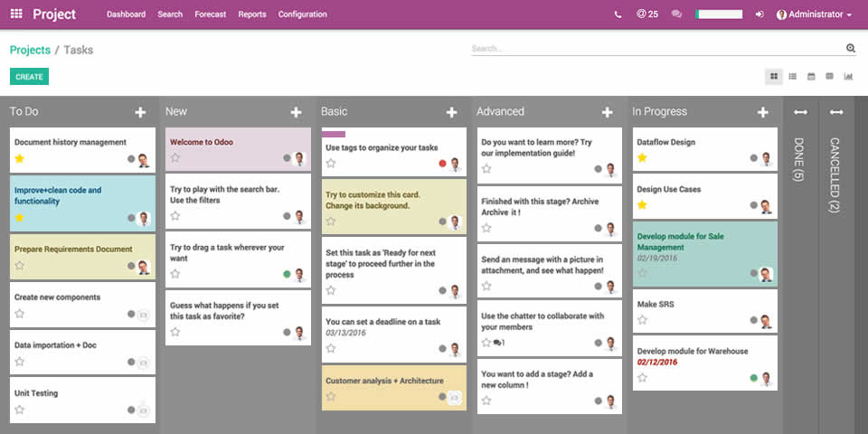Add a task in To Do column
The width and height of the screenshot is (868, 434).
click(x=140, y=112)
